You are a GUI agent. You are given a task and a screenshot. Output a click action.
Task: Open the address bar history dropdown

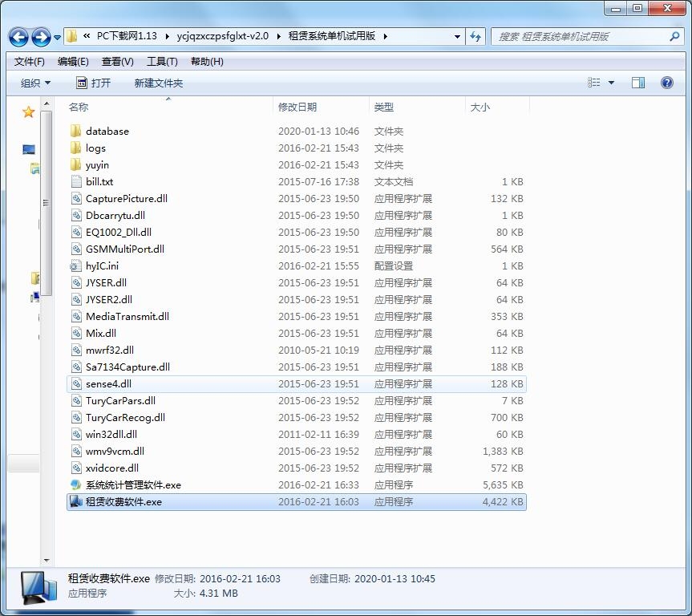tap(457, 37)
